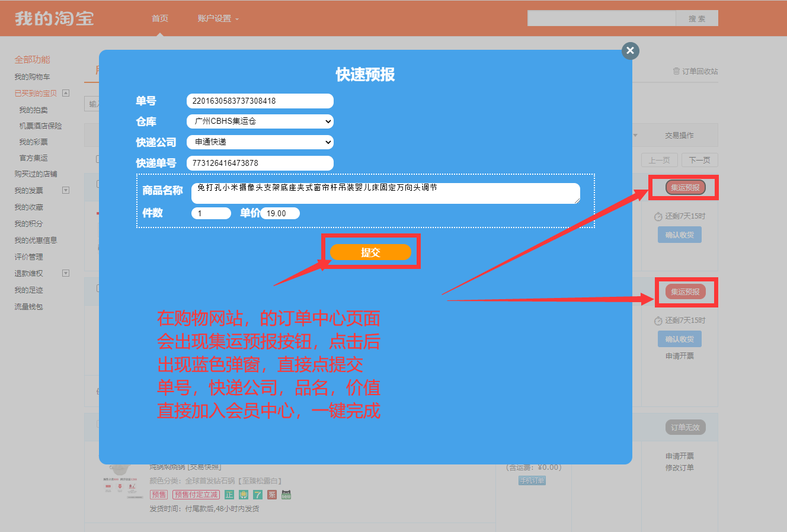This screenshot has width=787, height=532.
Task: Click 修改订单 link on the last order
Action: tap(680, 468)
